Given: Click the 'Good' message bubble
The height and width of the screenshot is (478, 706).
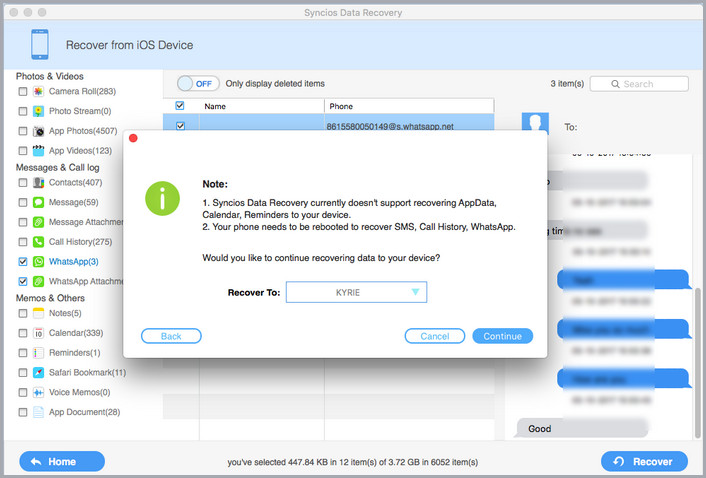Looking at the screenshot, I should (582, 428).
